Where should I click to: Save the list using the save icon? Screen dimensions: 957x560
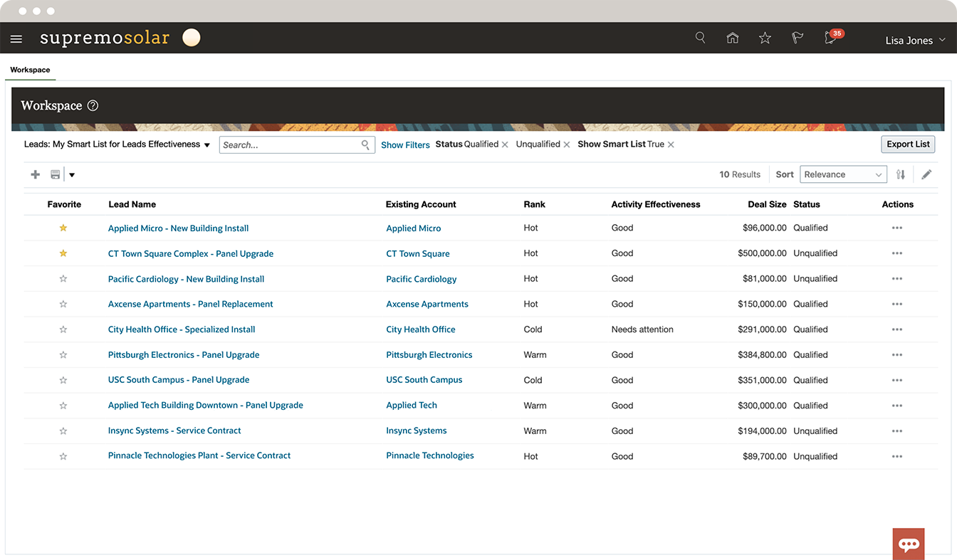click(x=55, y=174)
